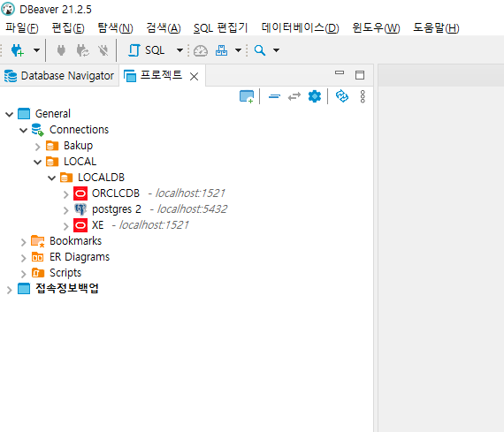
Task: Open the 탐색(N) menu
Action: pos(116,28)
